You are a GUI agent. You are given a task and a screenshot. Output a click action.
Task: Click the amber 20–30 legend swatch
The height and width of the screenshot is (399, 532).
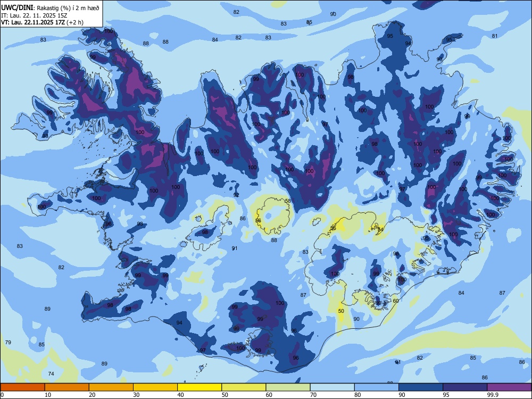(x=111, y=387)
